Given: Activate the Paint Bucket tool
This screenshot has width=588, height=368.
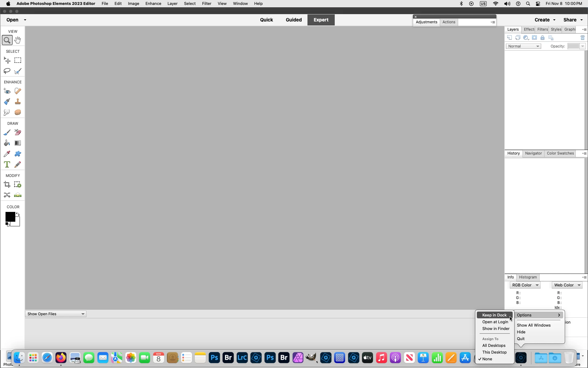Looking at the screenshot, I should (7, 143).
